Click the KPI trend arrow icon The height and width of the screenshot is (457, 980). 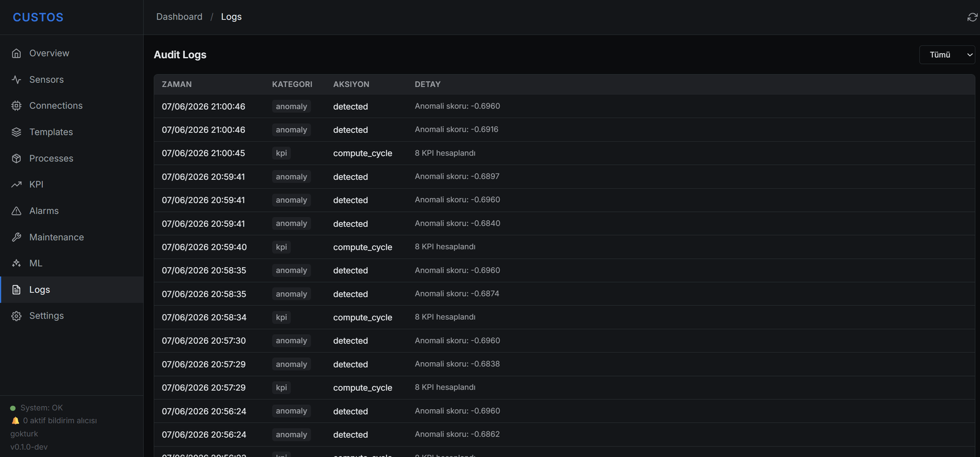click(17, 184)
